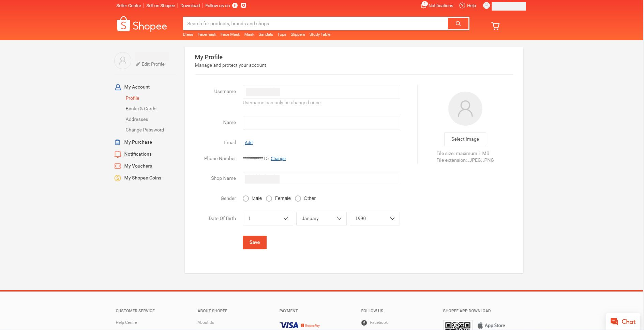The image size is (644, 330).
Task: Click the My Vouchers ticket icon
Action: click(118, 166)
